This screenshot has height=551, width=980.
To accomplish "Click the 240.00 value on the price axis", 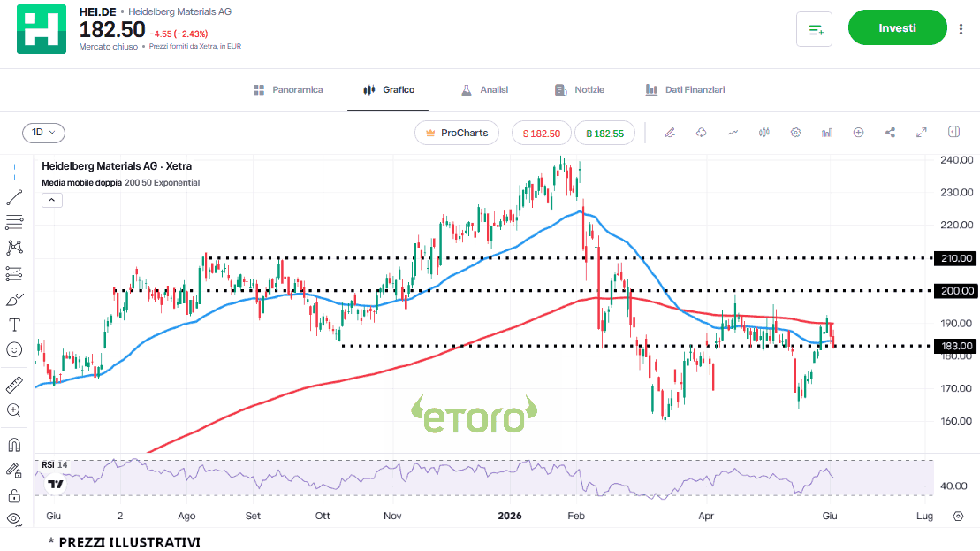I will [x=956, y=160].
